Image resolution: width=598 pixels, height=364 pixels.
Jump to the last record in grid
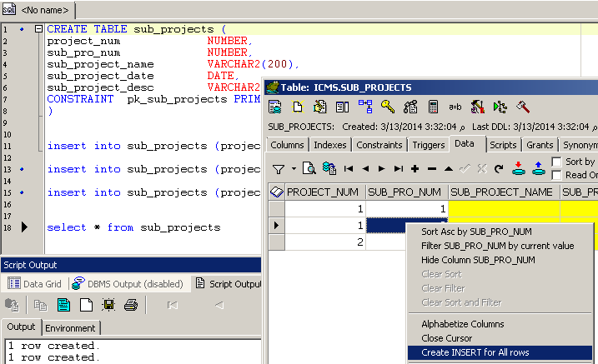click(x=398, y=169)
